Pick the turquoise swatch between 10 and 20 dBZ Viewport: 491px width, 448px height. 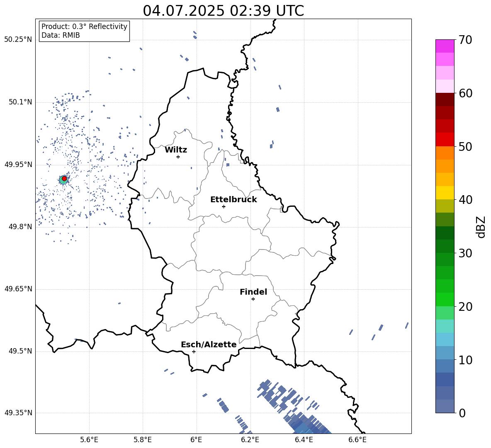click(445, 326)
